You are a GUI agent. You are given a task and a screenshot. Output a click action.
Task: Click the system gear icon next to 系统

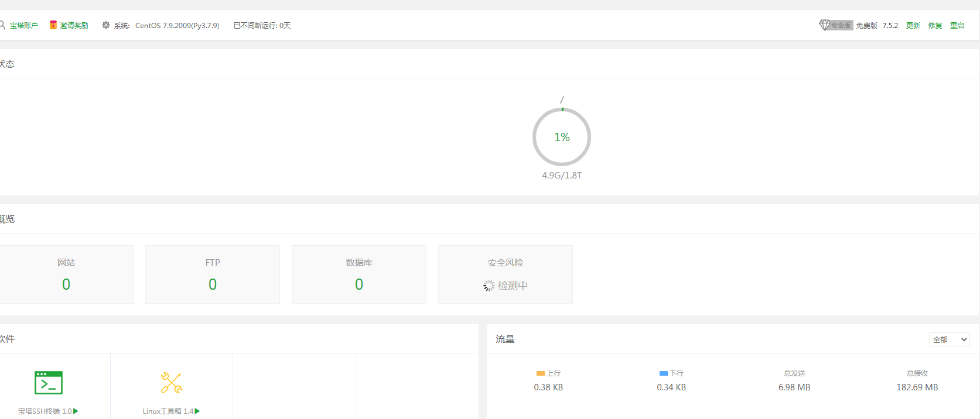tap(106, 25)
